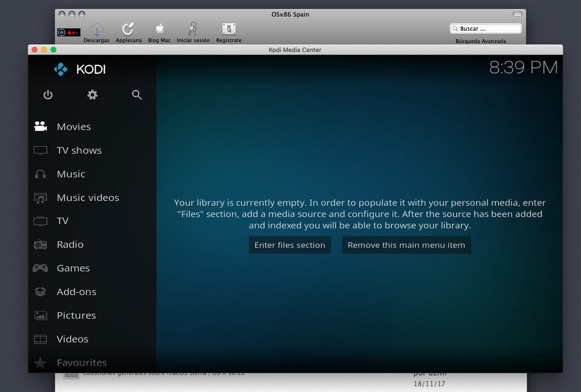Click the Kodi Media Center window title
The image size is (581, 392).
[295, 49]
